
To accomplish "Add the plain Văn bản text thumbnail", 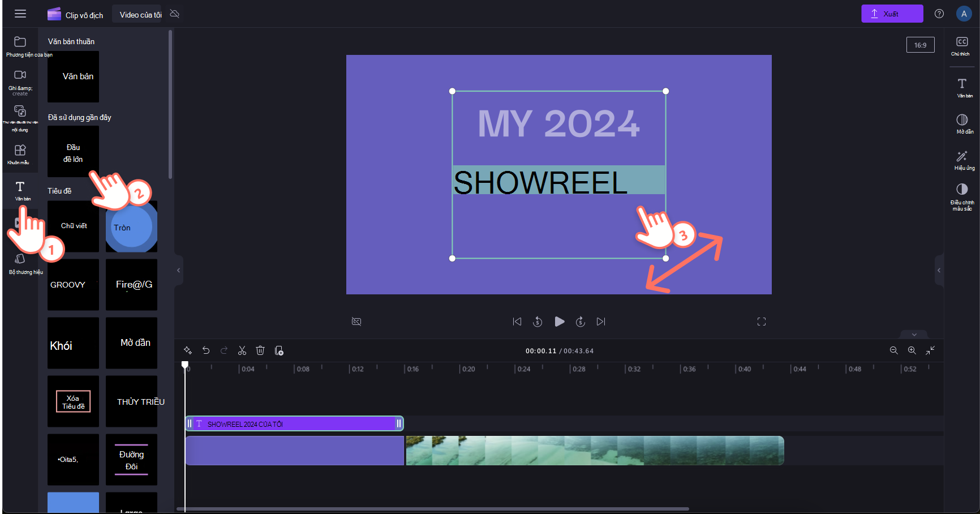I will coord(73,76).
